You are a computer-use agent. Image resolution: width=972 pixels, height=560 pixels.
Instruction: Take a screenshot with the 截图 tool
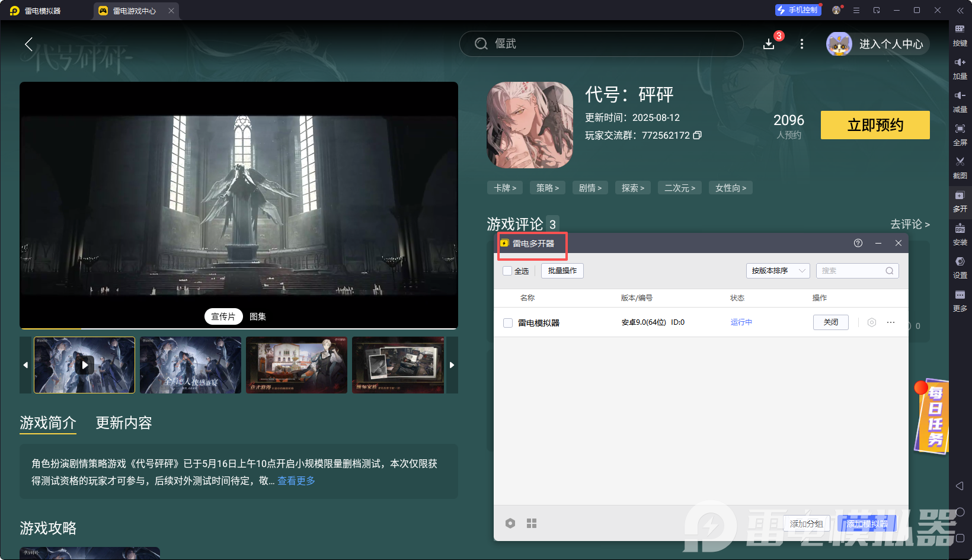click(960, 168)
